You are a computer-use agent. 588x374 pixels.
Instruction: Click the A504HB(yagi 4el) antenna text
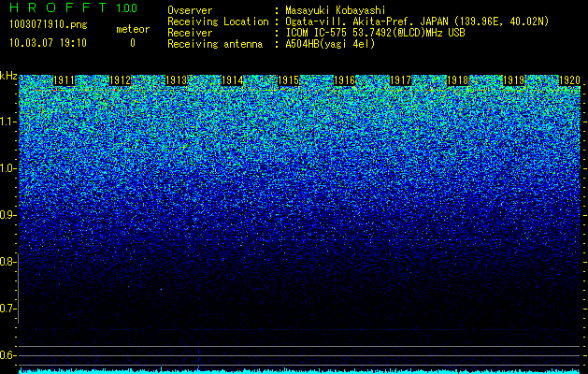[x=330, y=44]
